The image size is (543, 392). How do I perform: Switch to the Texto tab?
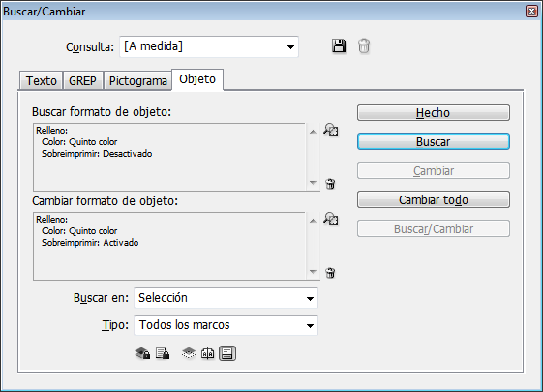pos(42,81)
